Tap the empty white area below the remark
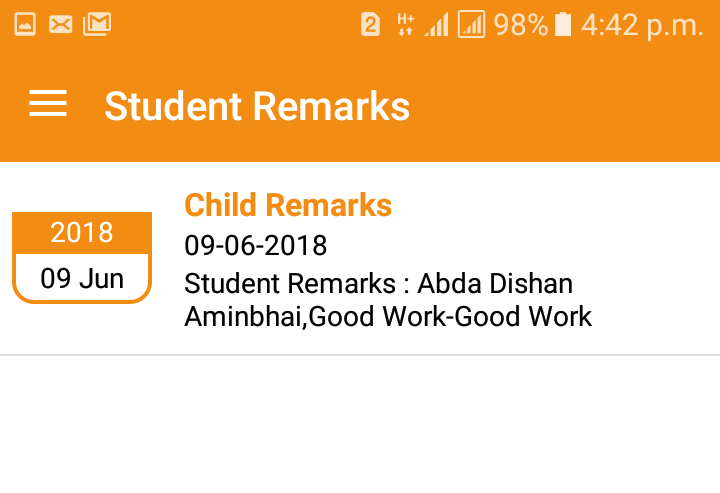720x493 pixels. (x=360, y=425)
